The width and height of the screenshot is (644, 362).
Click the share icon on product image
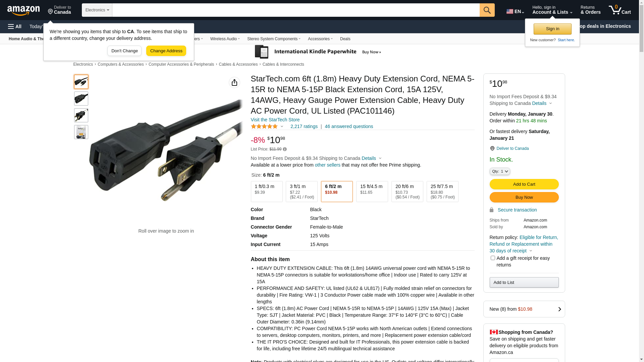pyautogui.click(x=234, y=82)
